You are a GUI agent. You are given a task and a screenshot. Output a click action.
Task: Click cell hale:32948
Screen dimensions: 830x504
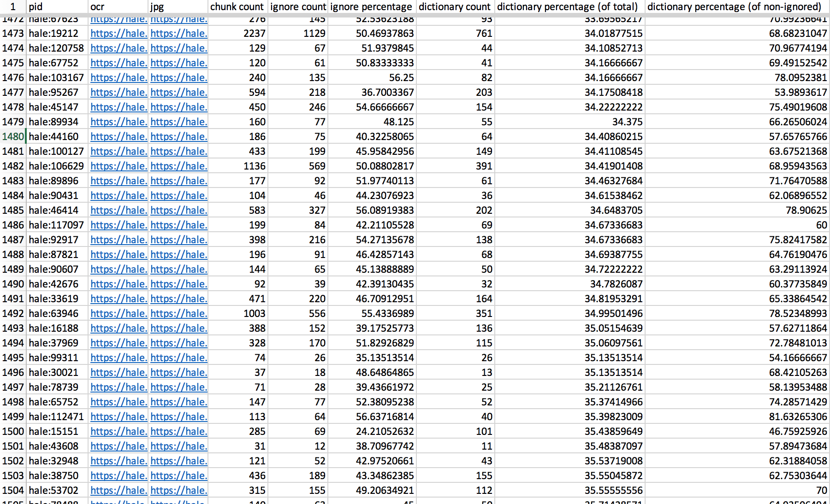point(57,461)
